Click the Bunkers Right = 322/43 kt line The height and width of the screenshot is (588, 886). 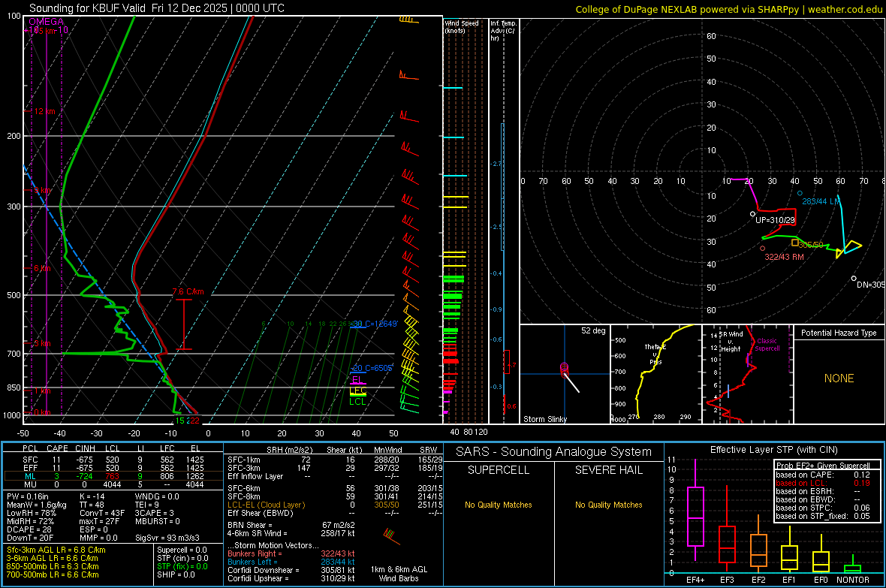click(291, 553)
